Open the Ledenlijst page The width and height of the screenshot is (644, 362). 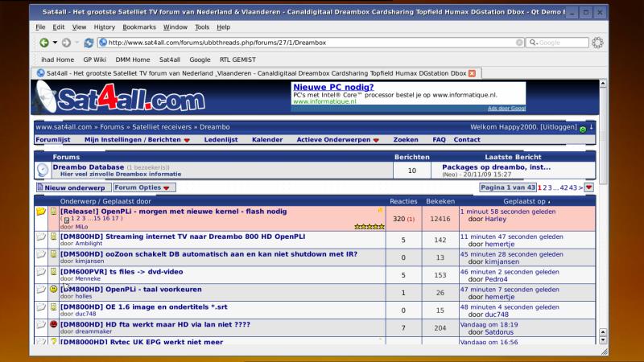[x=221, y=139]
